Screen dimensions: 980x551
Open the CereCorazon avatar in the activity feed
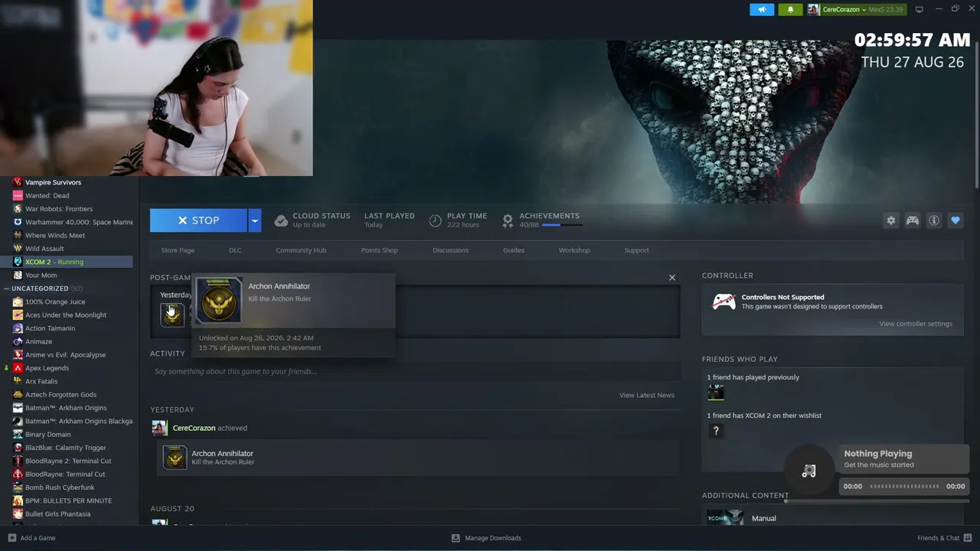[x=159, y=428]
